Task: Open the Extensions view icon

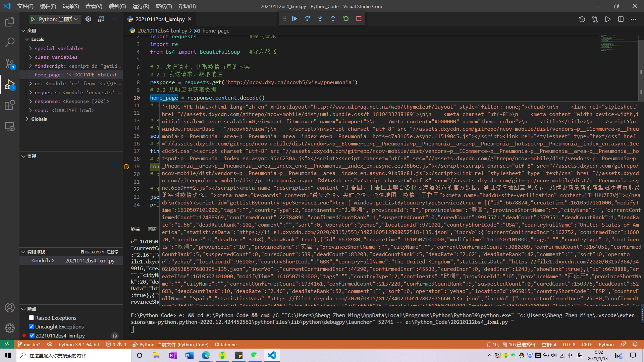Action: (x=10, y=105)
